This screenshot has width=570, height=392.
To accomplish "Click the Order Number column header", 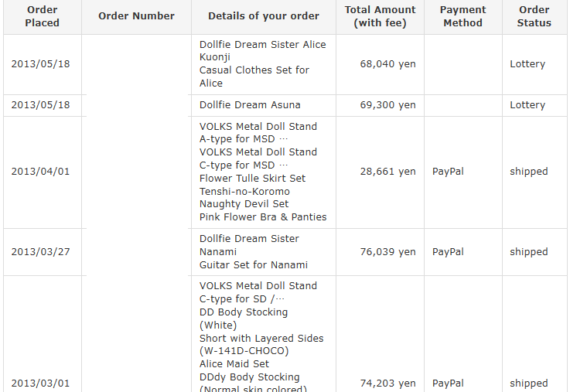I will (136, 16).
